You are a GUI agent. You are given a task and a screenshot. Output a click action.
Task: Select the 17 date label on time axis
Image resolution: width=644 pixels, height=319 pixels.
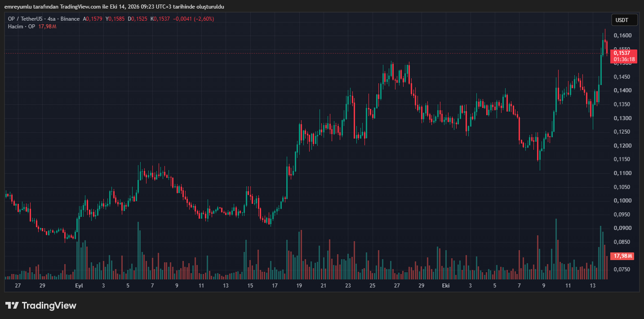[x=275, y=286]
